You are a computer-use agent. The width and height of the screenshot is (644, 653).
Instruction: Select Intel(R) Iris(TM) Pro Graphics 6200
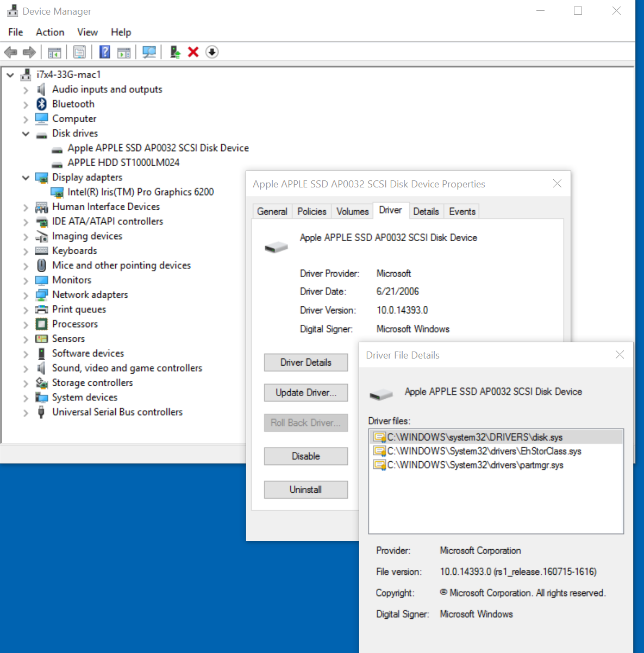141,192
